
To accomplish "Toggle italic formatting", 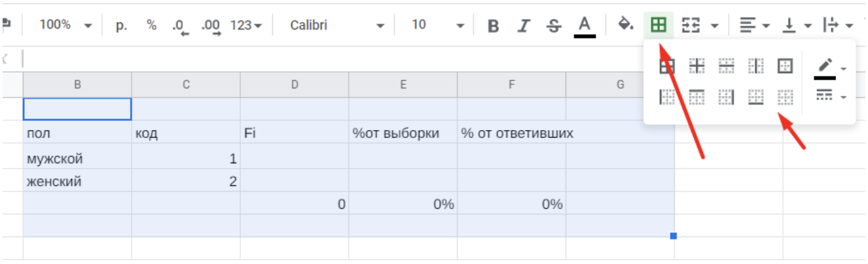I will click(x=523, y=25).
